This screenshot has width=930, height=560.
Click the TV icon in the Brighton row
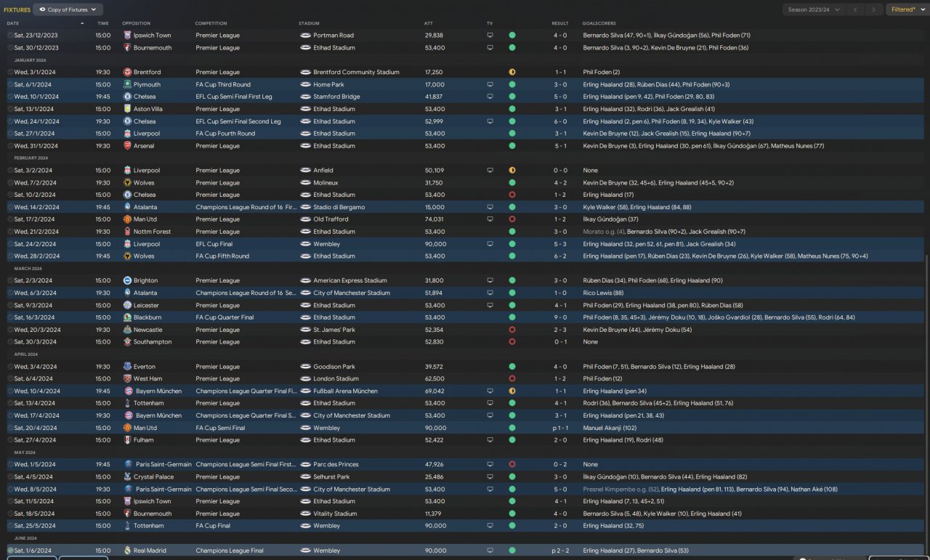(490, 280)
